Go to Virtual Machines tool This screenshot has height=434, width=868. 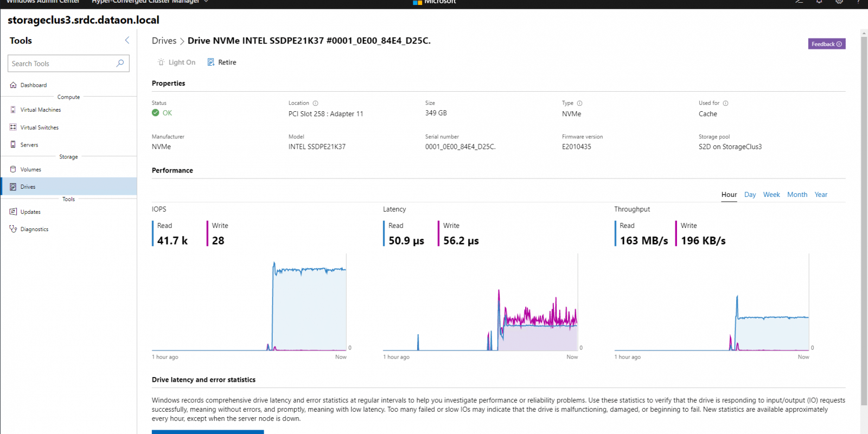[x=41, y=110]
